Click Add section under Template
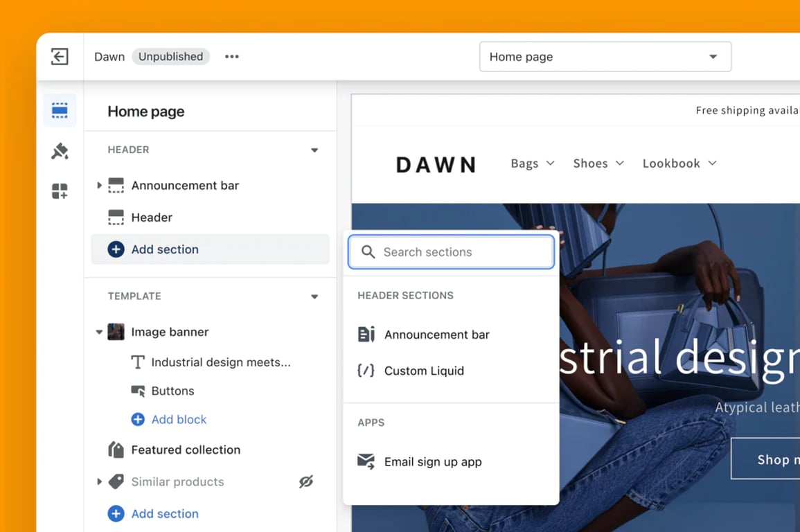The width and height of the screenshot is (800, 532). tap(165, 513)
